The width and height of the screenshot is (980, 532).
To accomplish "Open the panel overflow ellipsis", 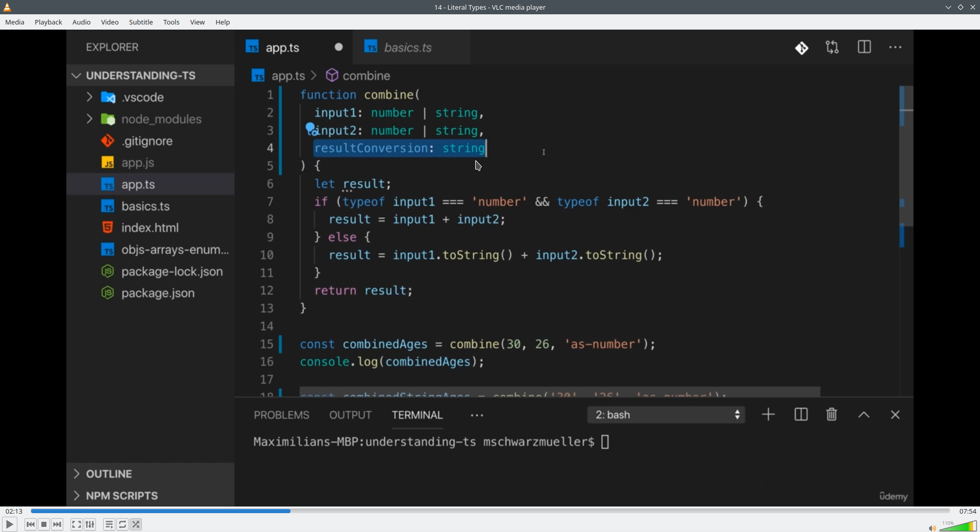I will [477, 416].
